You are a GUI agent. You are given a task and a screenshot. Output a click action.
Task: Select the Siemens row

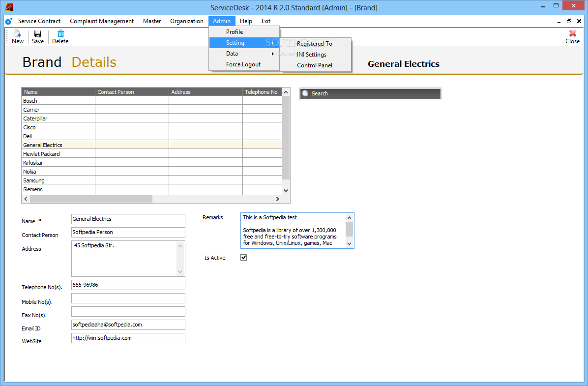point(152,189)
